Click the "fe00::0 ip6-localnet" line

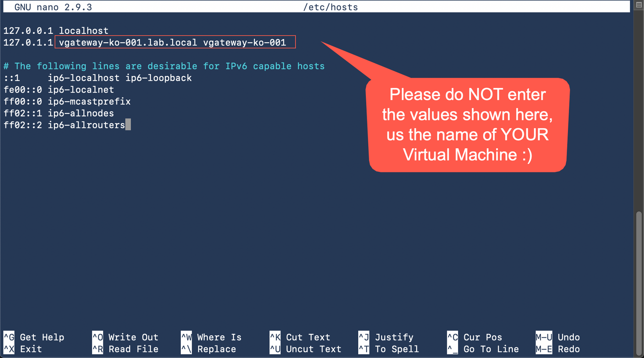pos(59,89)
